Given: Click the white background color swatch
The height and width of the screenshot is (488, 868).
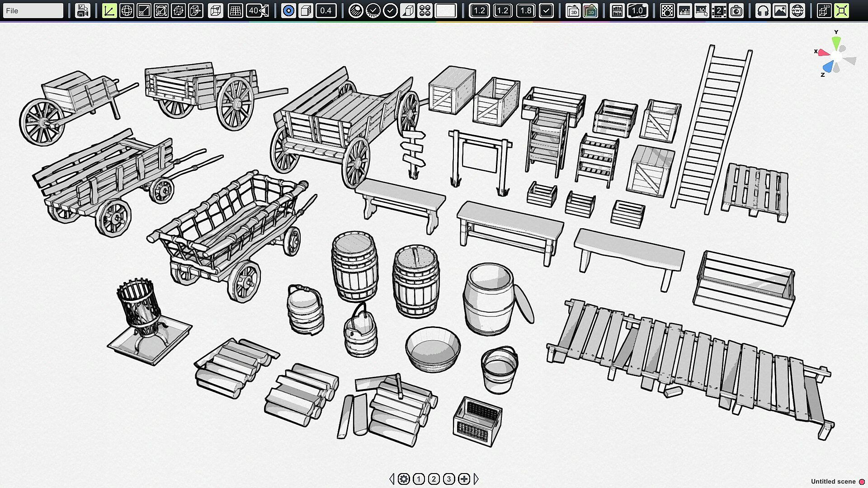Looking at the screenshot, I should [x=445, y=10].
